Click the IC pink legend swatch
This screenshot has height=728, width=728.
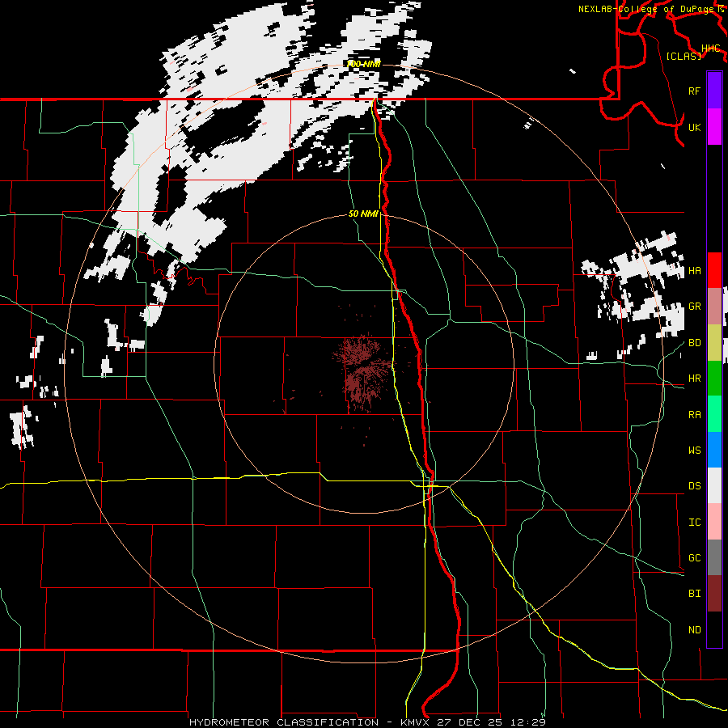pos(714,522)
